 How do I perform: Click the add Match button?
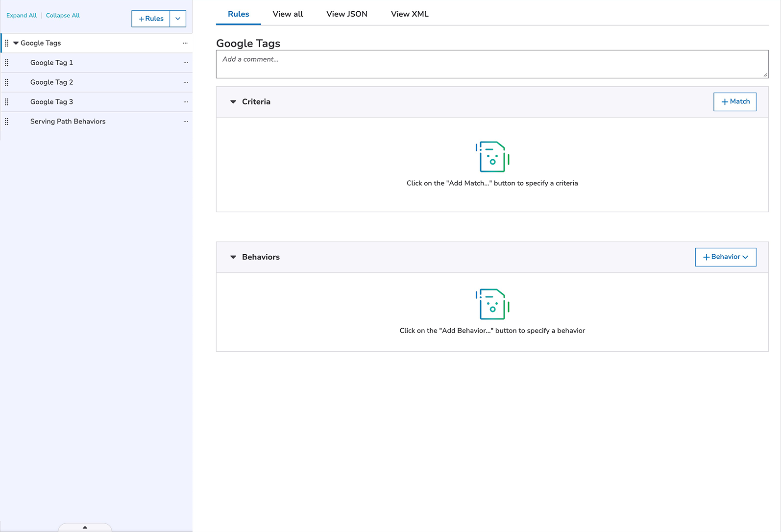734,102
